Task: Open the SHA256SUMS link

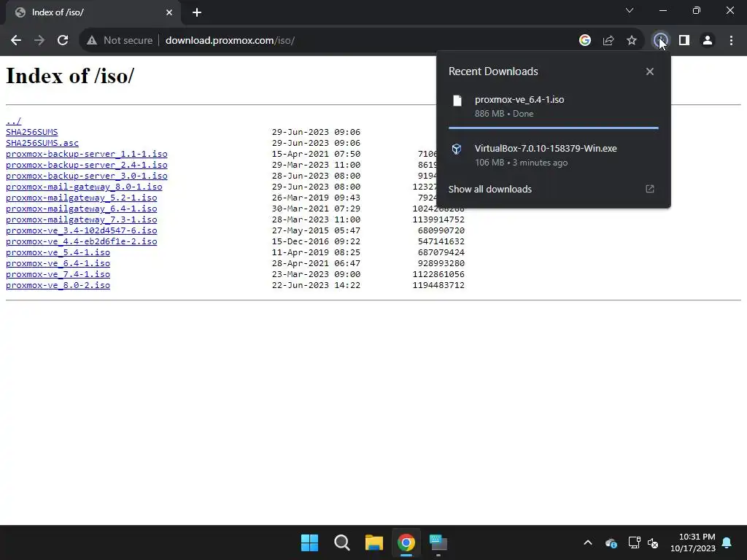Action: pos(31,132)
